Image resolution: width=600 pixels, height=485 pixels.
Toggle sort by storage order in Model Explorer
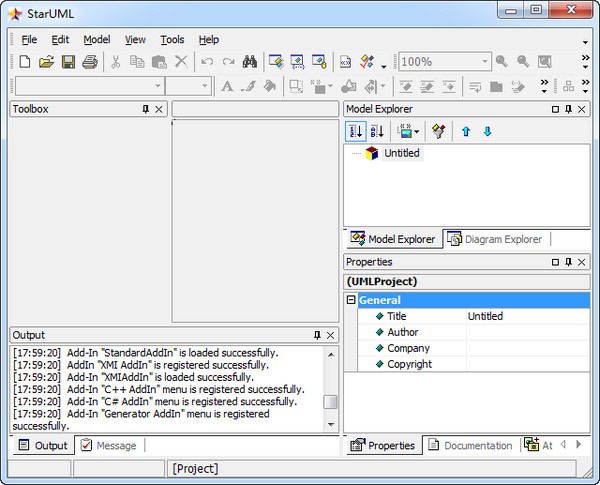355,131
